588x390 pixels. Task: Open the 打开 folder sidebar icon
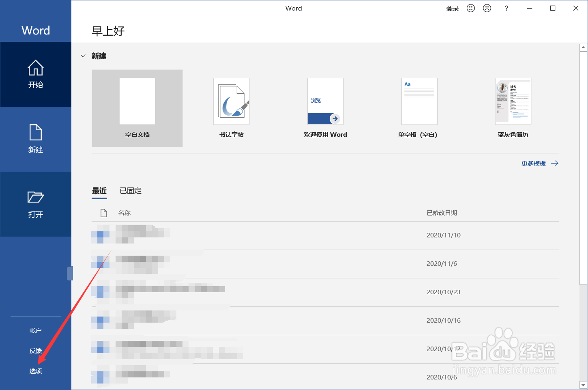click(x=36, y=204)
